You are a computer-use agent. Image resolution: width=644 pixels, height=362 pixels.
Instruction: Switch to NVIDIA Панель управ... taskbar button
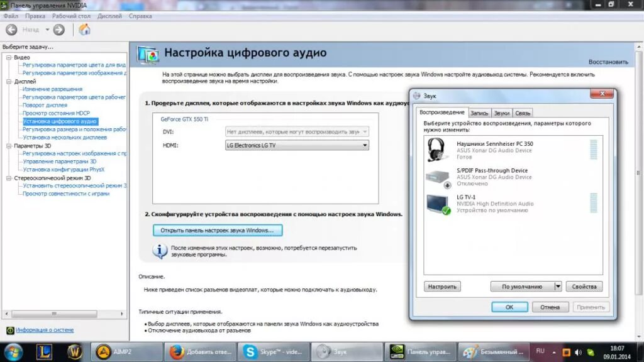[420, 352]
